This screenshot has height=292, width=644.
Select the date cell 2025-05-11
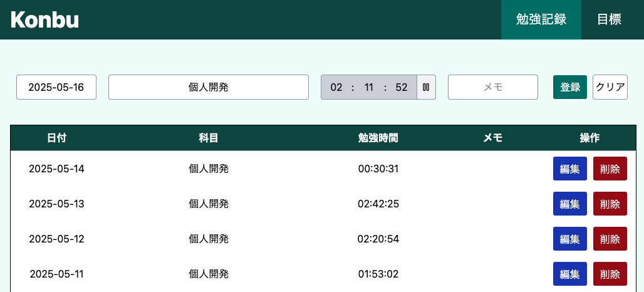pos(56,274)
